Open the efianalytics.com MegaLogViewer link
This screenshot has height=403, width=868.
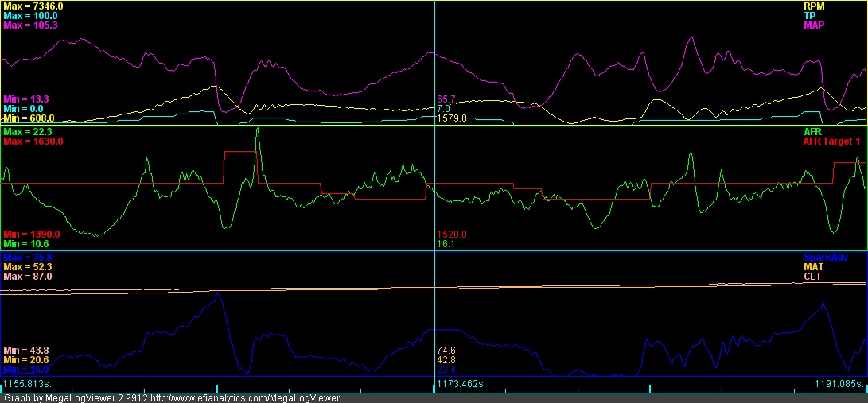coord(245,398)
